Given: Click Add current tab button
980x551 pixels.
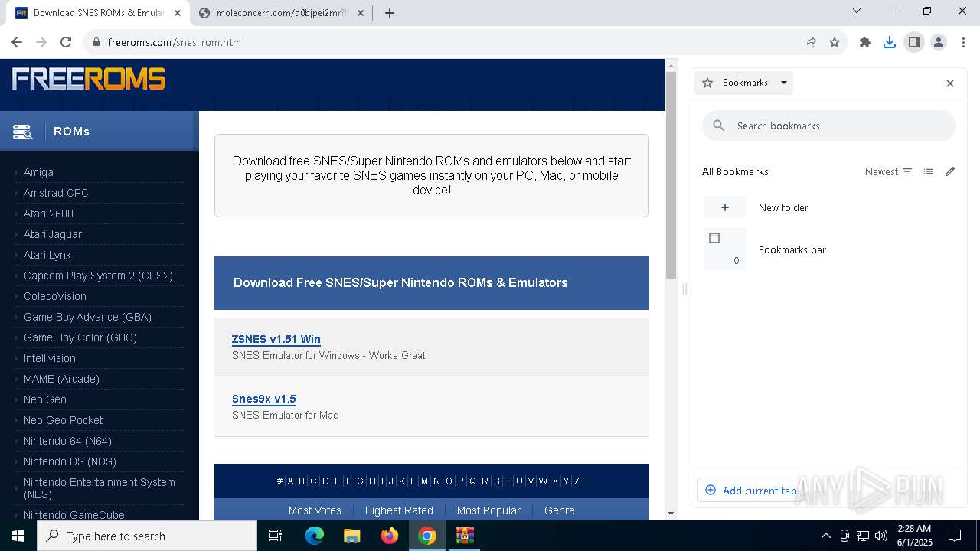Looking at the screenshot, I should (751, 491).
